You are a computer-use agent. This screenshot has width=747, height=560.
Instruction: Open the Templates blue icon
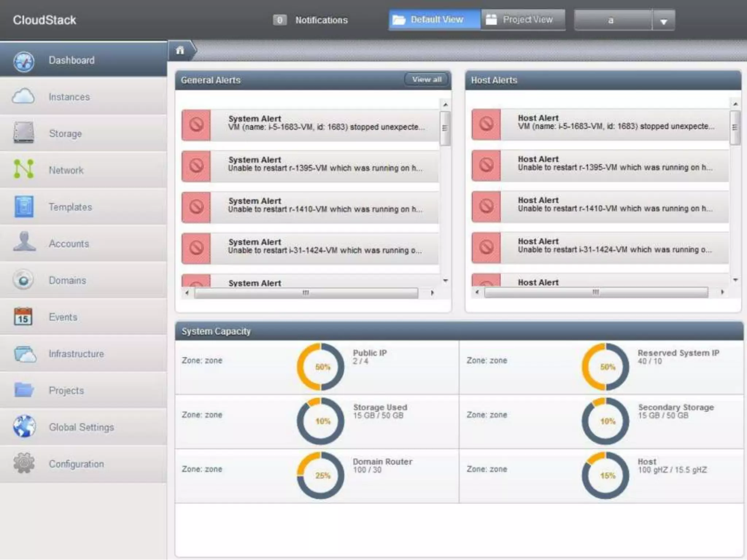[24, 206]
